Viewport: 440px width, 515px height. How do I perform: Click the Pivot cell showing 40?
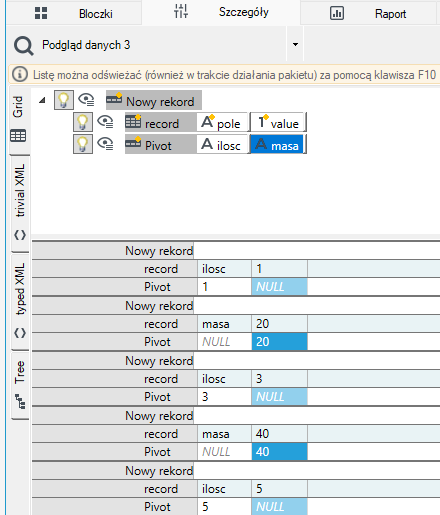[279, 452]
